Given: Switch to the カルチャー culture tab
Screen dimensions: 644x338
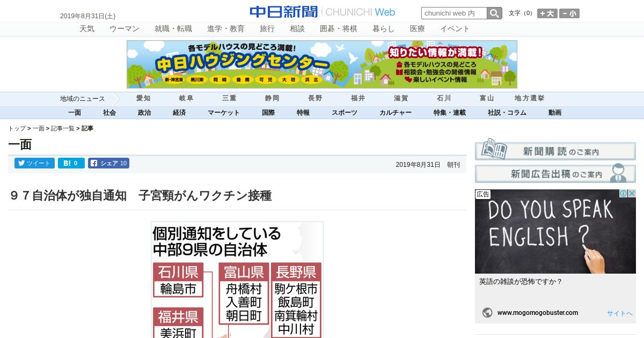Looking at the screenshot, I should [x=396, y=113].
